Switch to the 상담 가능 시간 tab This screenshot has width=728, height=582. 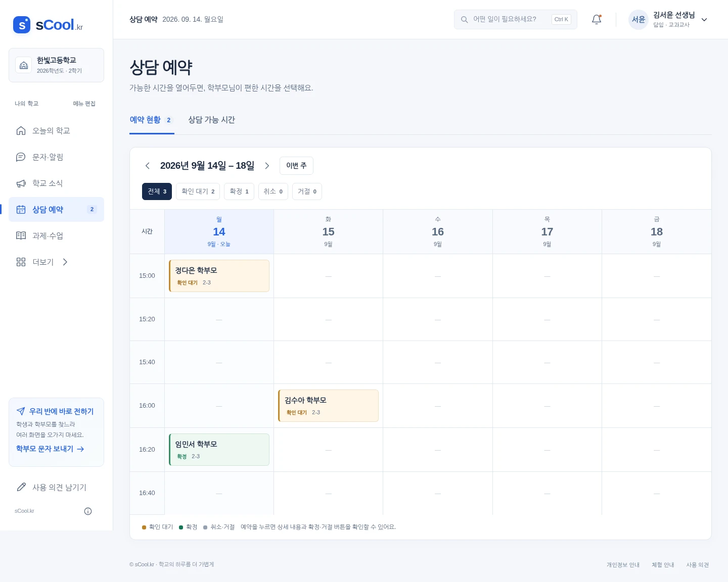tap(211, 120)
